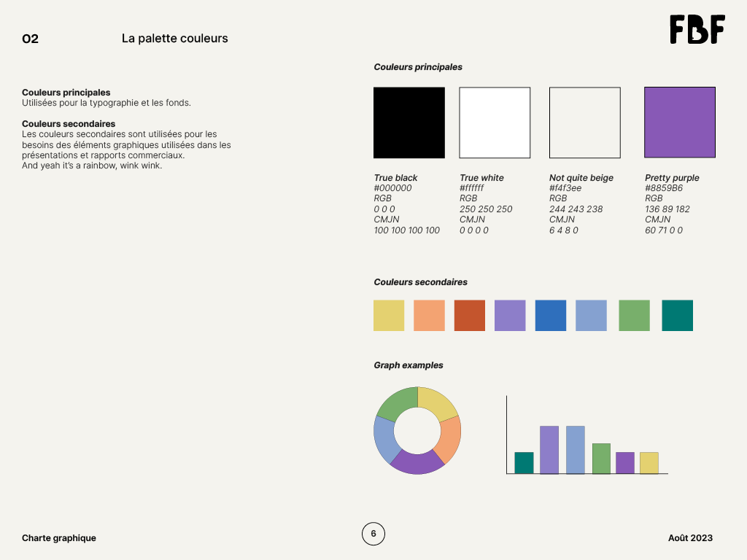The height and width of the screenshot is (560, 747).
Task: Select the Pretty purple swatch
Action: point(680,122)
